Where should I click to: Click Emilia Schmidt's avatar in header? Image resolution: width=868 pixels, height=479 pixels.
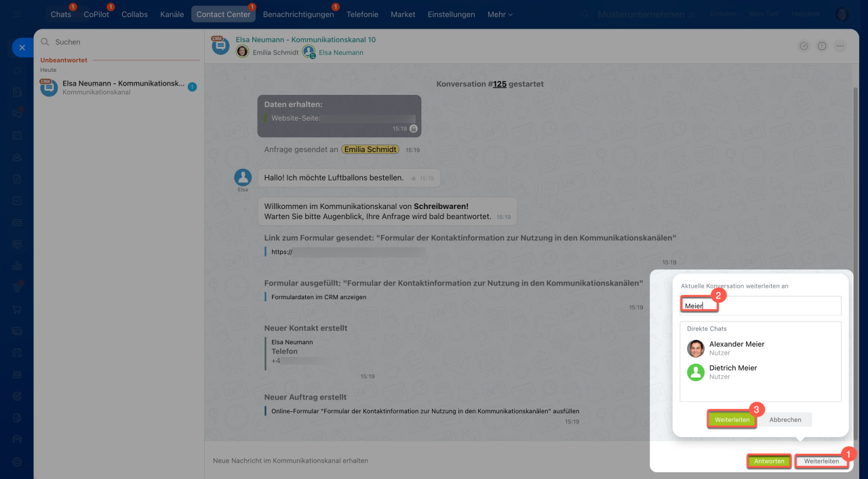point(242,52)
